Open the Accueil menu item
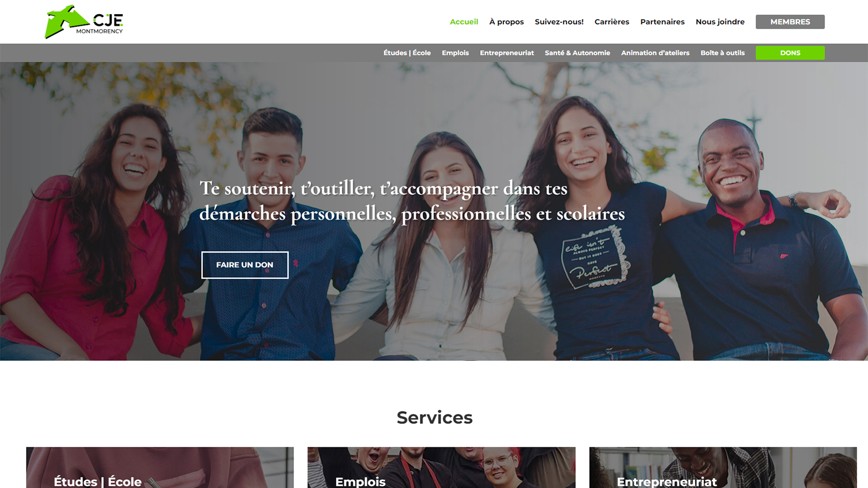Screen dimensions: 868x488 coord(464,22)
